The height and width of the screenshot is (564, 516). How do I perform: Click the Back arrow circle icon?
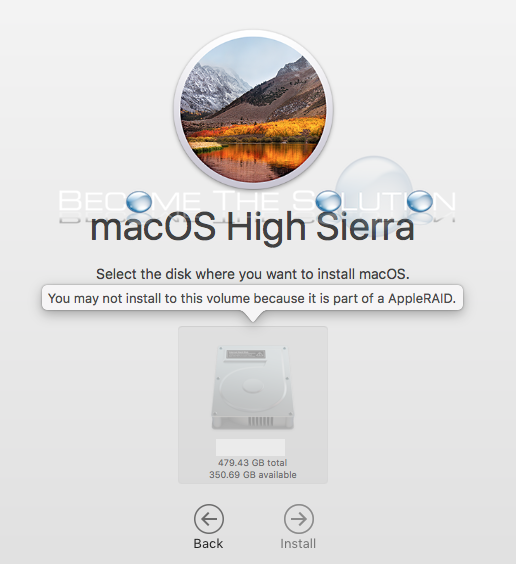point(209,519)
